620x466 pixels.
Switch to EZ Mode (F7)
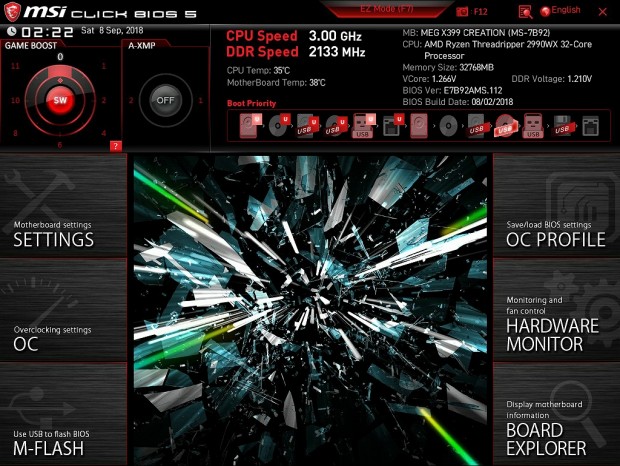[386, 9]
